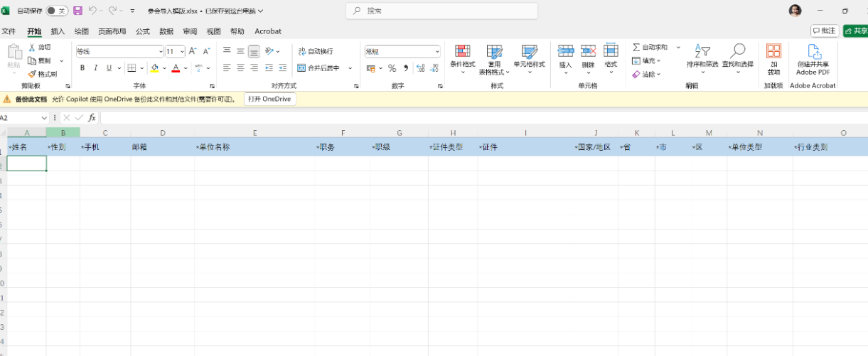Click the Sort and Filter (排序和筛选) icon
This screenshot has height=356, width=868.
coord(702,55)
